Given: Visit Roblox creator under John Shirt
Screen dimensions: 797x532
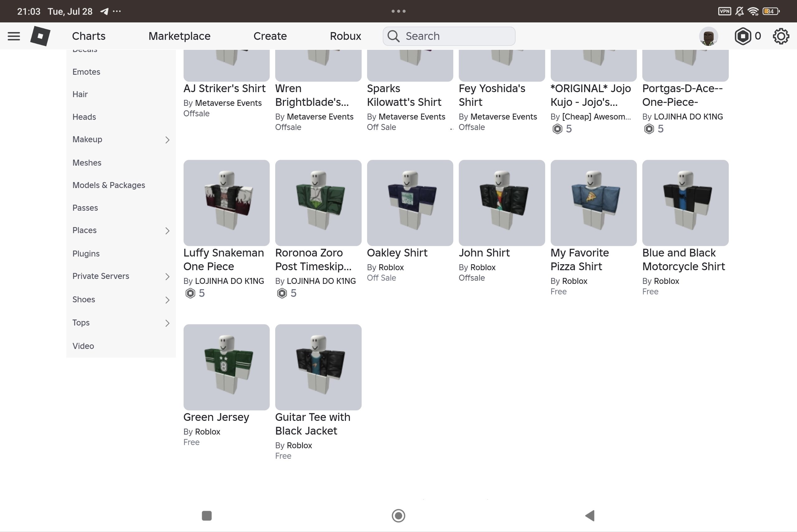Looking at the screenshot, I should point(483,268).
